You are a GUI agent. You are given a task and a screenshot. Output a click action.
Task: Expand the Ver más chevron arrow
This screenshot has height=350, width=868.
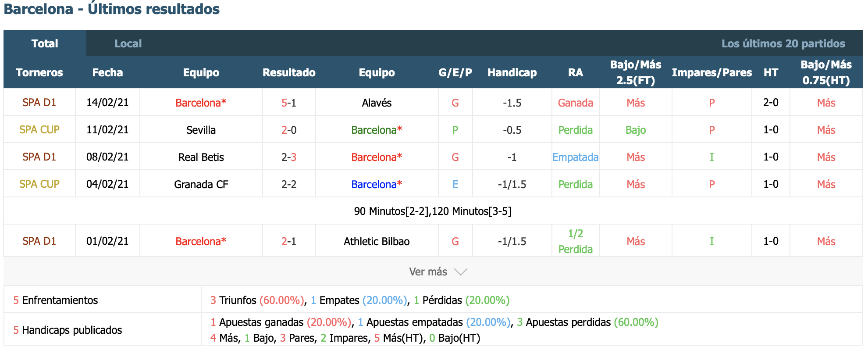(461, 272)
